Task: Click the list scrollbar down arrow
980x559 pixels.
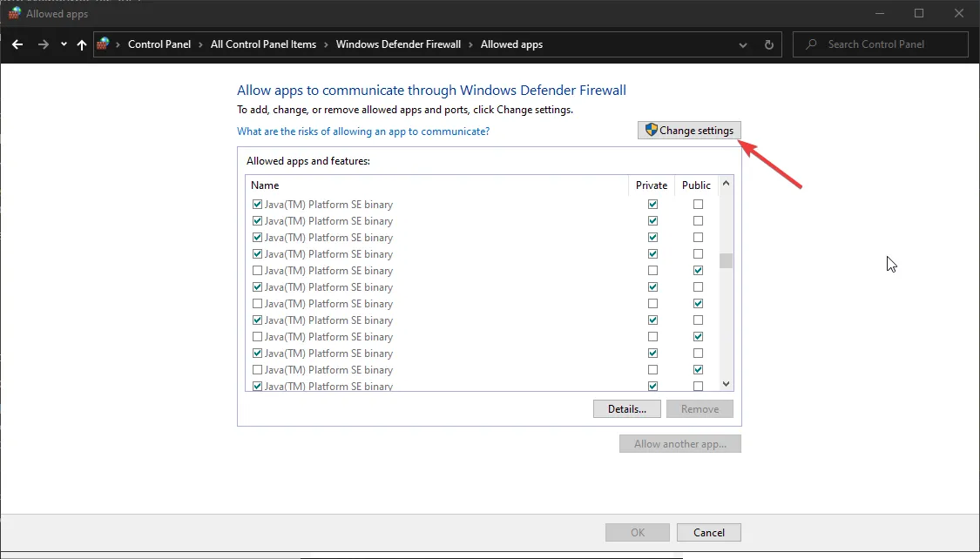Action: pyautogui.click(x=726, y=384)
